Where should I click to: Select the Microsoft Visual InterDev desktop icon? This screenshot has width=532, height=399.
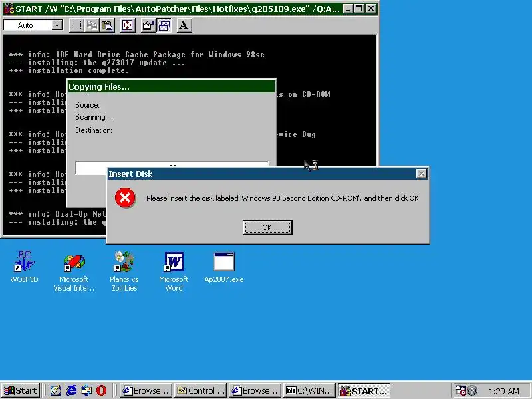coord(74,273)
